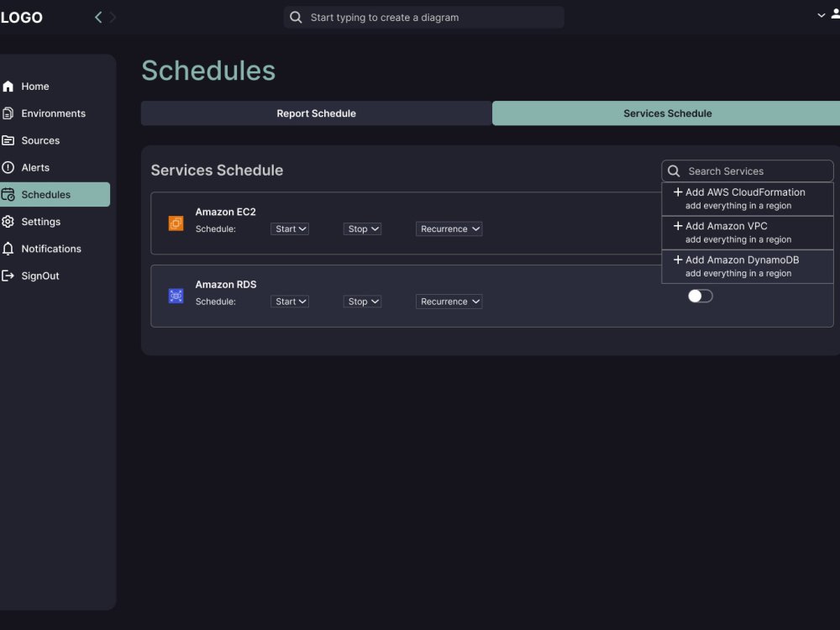840x630 pixels.
Task: Click SignOut in the sidebar
Action: point(55,276)
